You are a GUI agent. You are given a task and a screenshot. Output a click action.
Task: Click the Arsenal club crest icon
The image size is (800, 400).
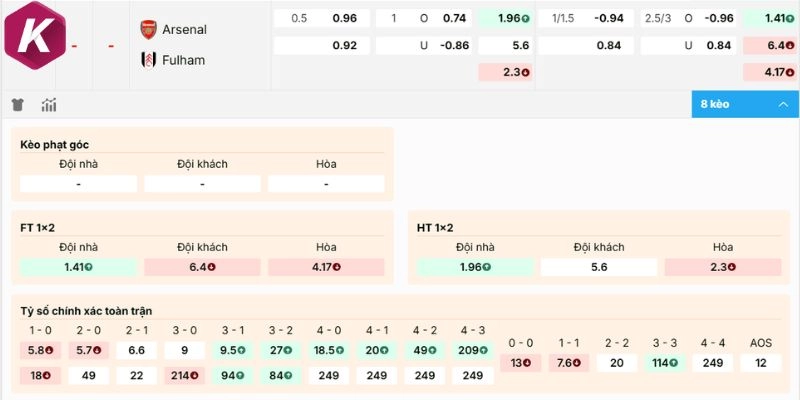(x=148, y=29)
